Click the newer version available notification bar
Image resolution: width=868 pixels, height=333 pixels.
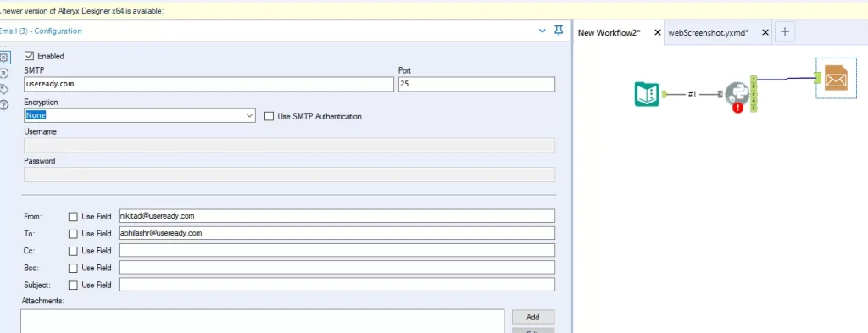click(434, 11)
